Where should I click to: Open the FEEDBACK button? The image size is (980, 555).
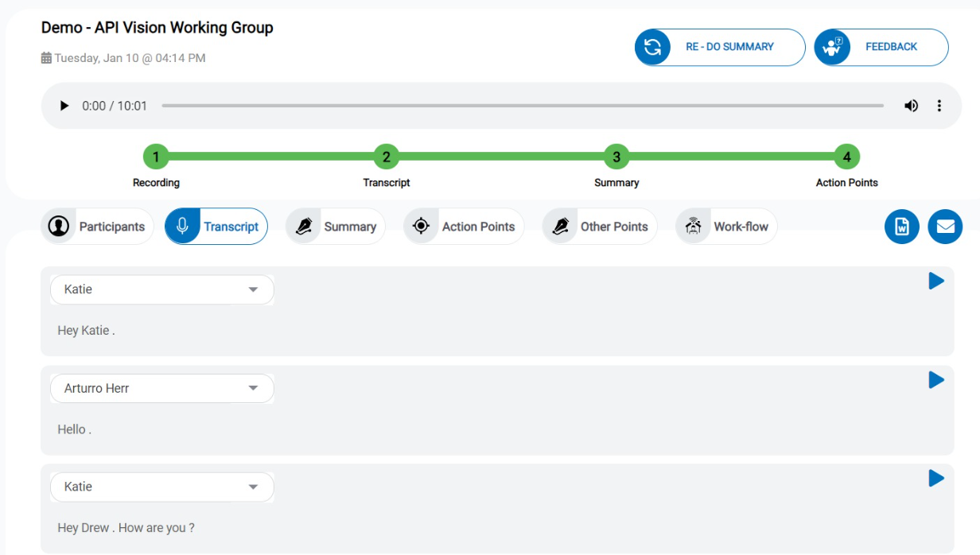(881, 47)
